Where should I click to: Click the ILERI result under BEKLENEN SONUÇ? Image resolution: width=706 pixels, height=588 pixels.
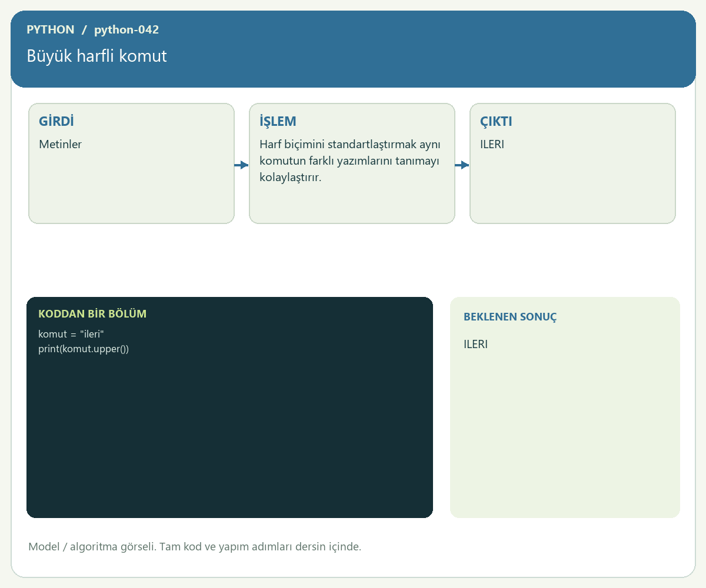pos(475,345)
